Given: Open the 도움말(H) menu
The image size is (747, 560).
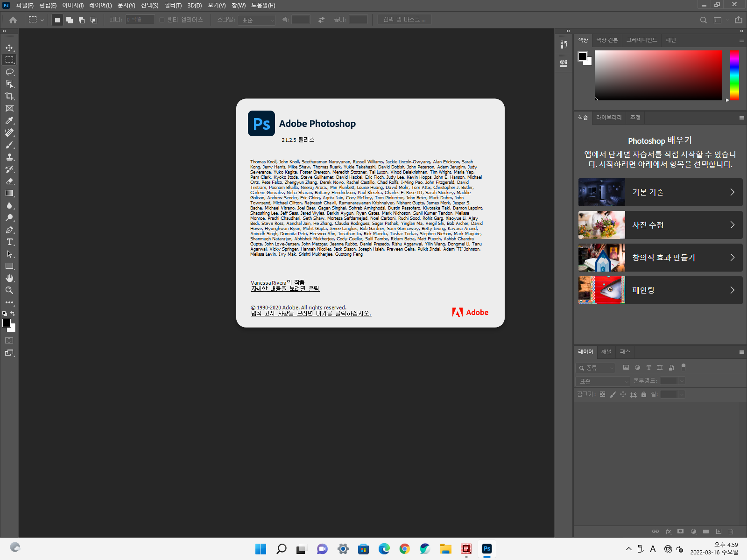Looking at the screenshot, I should 263,6.
